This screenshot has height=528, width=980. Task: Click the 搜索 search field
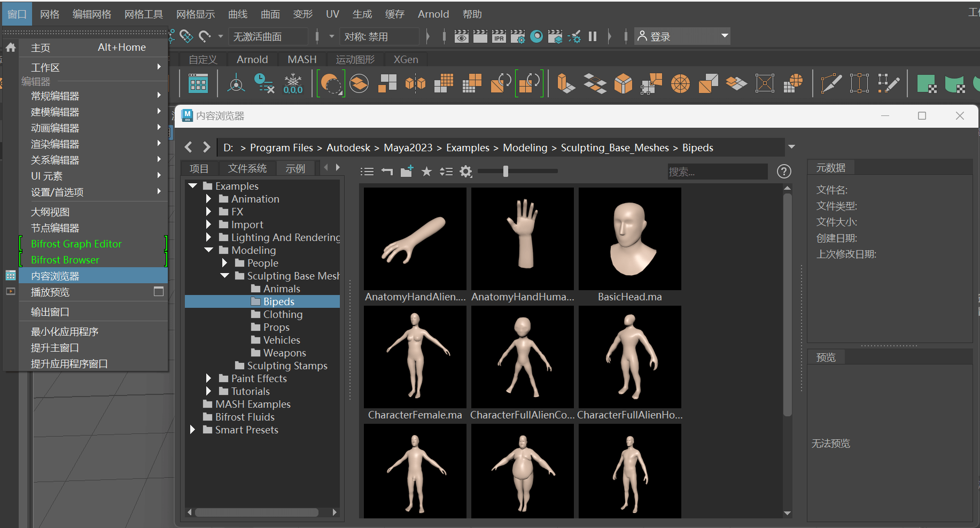pos(717,172)
